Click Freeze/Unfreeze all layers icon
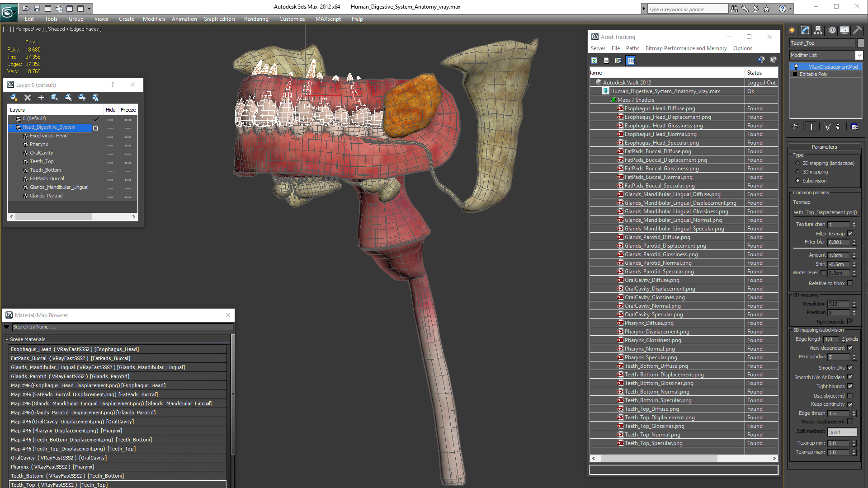The width and height of the screenshot is (868, 488). click(95, 98)
